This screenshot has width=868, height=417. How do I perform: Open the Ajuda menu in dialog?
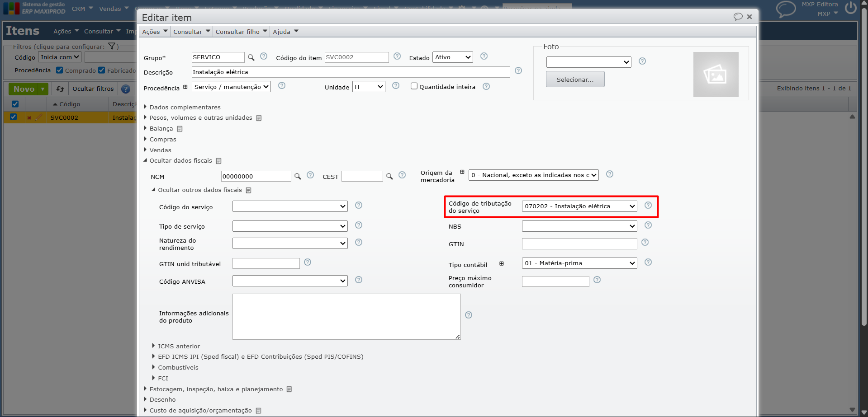point(285,32)
